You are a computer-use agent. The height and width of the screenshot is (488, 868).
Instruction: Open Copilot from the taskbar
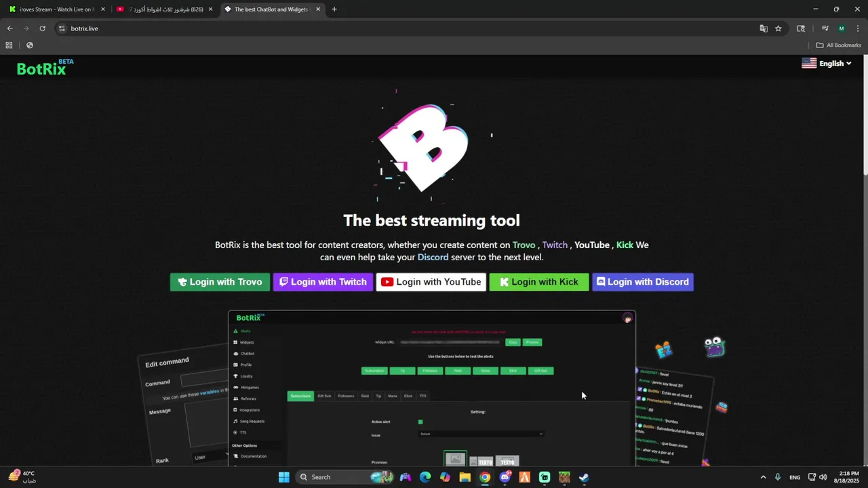(445, 477)
